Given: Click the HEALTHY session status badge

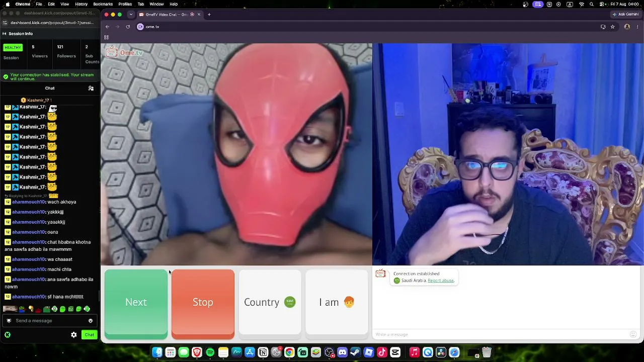Looking at the screenshot, I should click(13, 48).
